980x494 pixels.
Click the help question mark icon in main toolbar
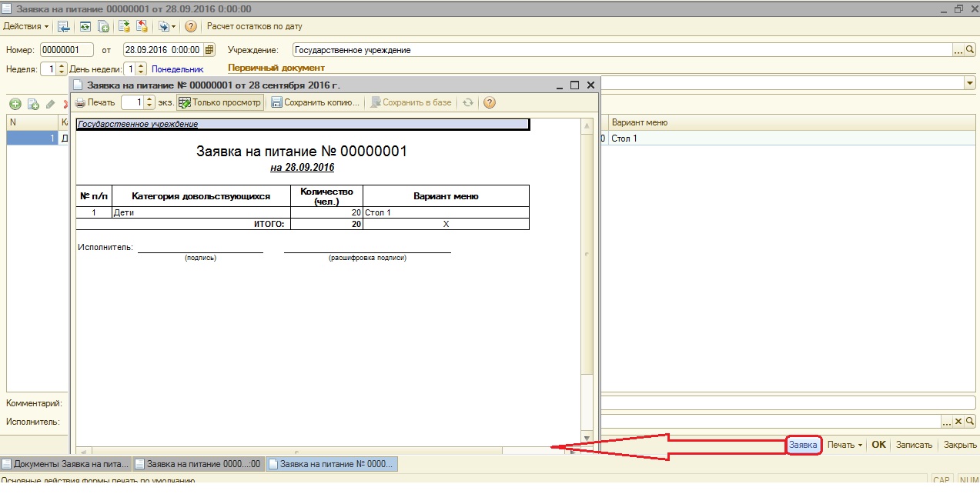(x=191, y=26)
